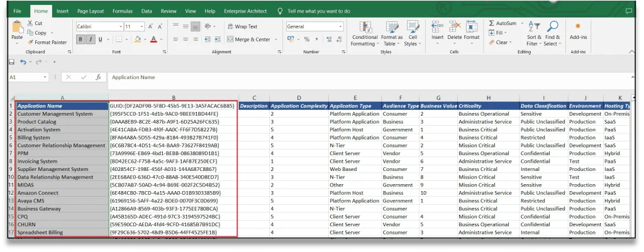
Task: Decrease indent in Alignment group
Action: point(207,40)
